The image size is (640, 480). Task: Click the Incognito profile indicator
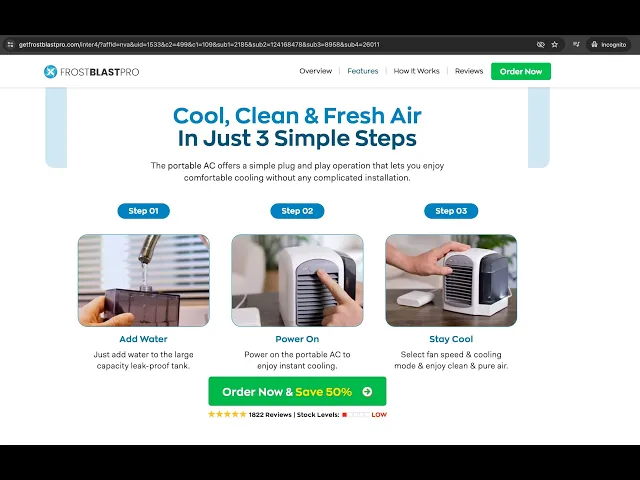(x=609, y=44)
